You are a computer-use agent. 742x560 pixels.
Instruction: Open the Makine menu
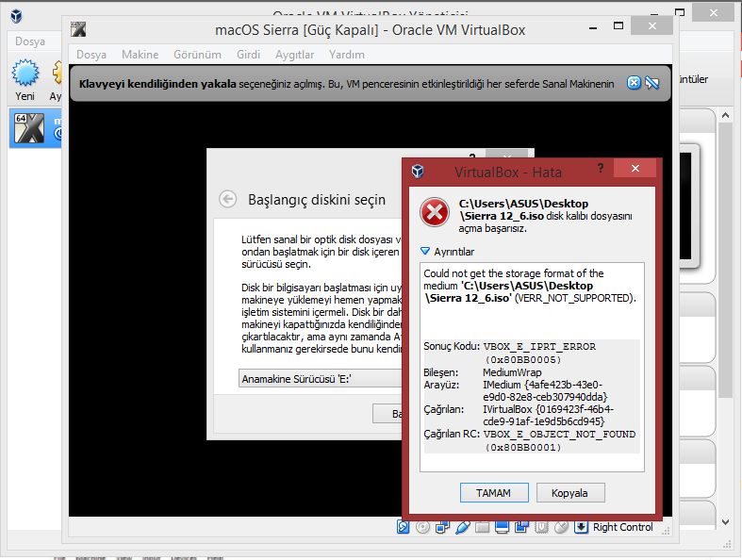pos(140,55)
